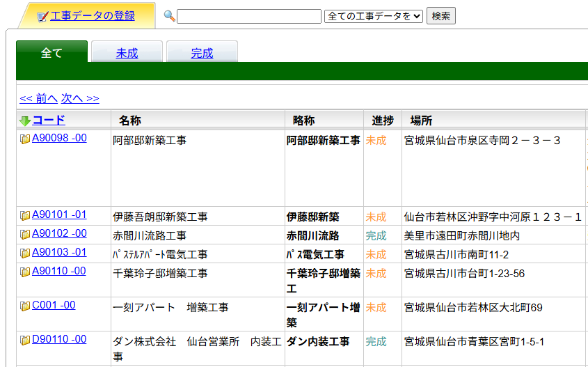Click in the search text field
Screen dimensions: 588x367
pos(248,16)
